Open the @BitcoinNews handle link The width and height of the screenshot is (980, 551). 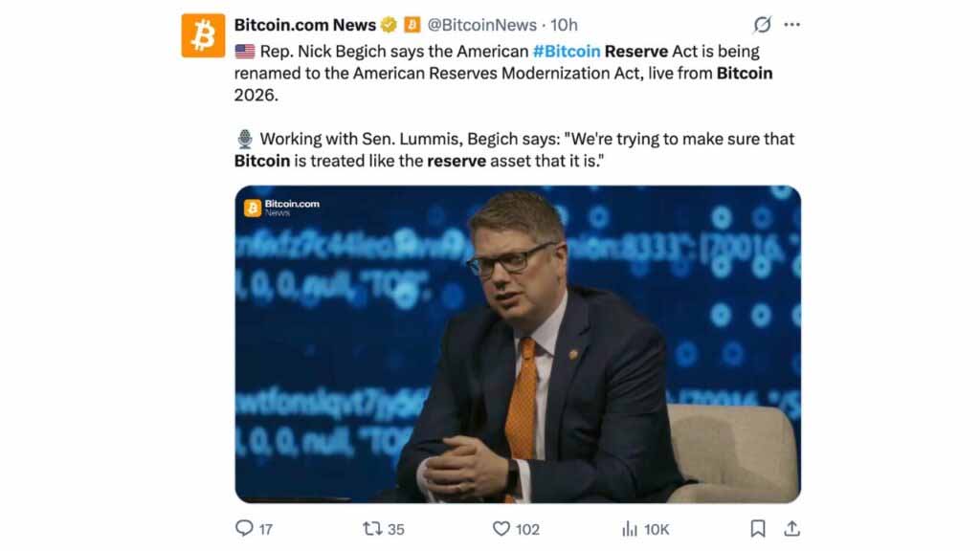[x=481, y=25]
